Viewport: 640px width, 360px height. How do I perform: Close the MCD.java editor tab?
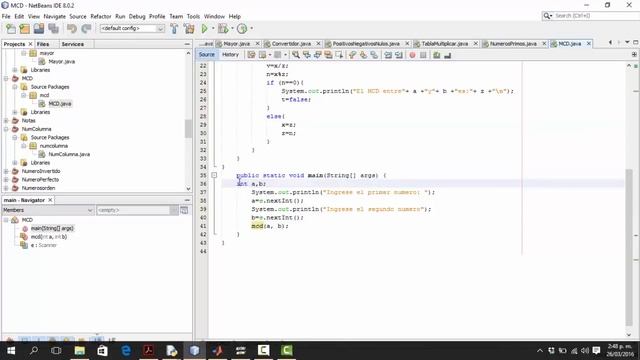(589, 44)
